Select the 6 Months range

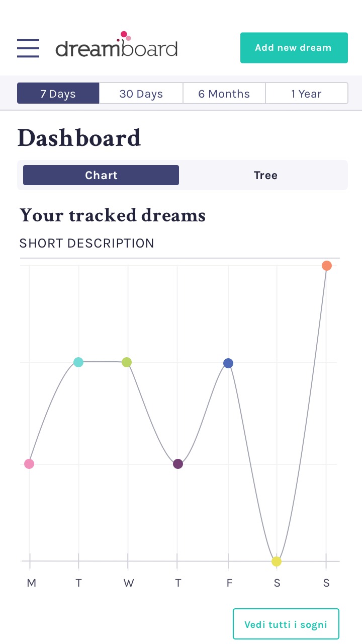(224, 94)
